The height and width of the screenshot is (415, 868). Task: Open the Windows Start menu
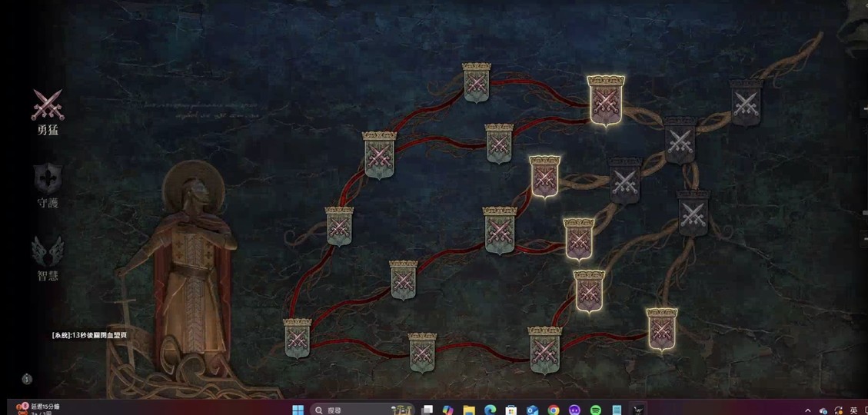pyautogui.click(x=298, y=410)
